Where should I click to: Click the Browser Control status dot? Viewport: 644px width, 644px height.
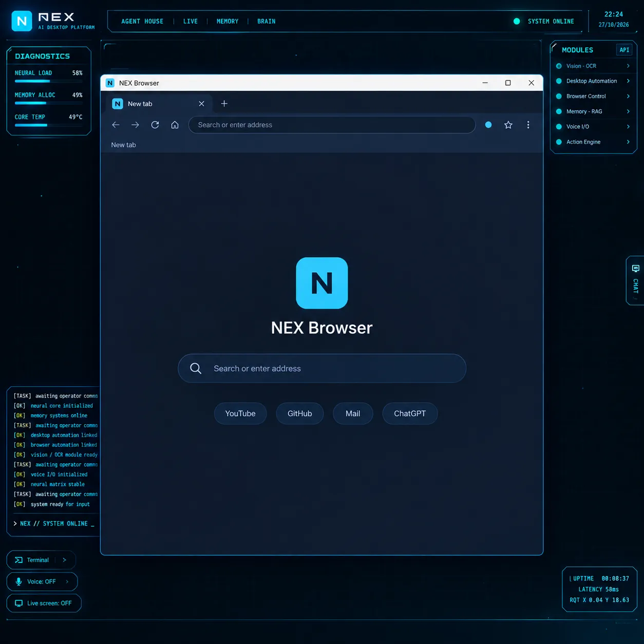click(559, 96)
